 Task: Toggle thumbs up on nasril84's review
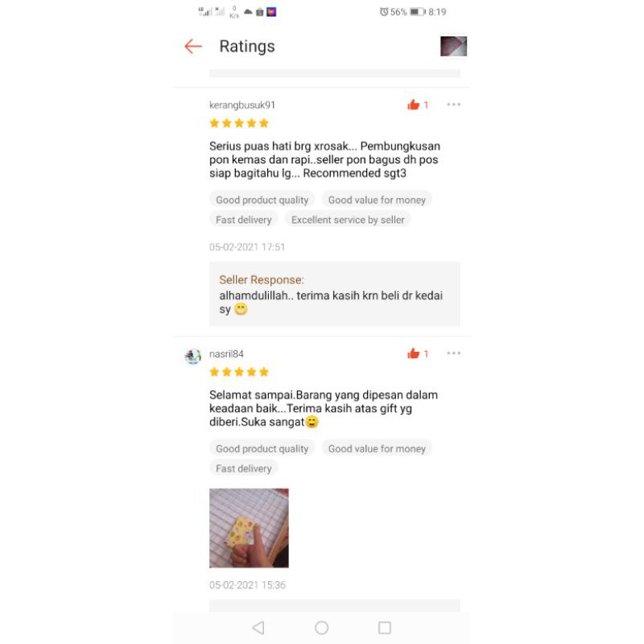click(414, 353)
